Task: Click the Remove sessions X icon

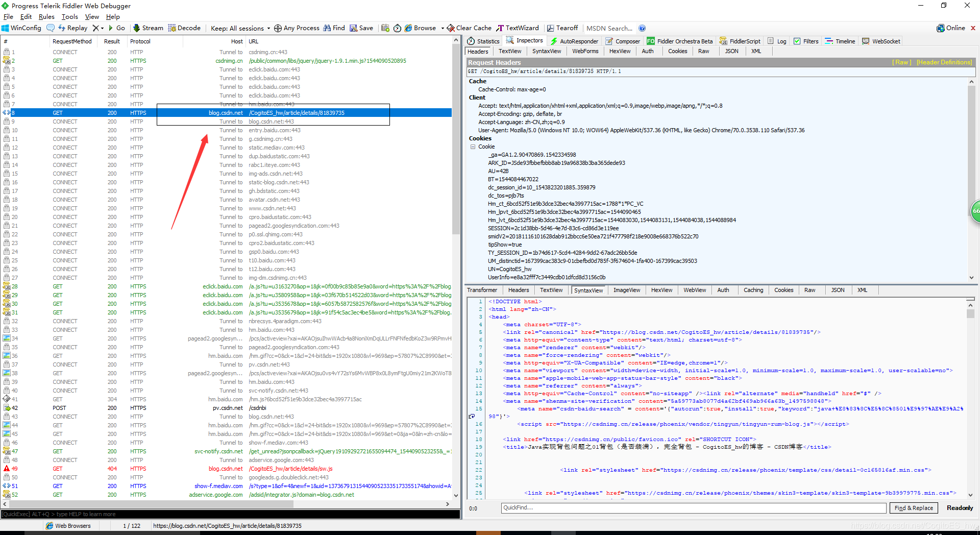Action: [95, 28]
